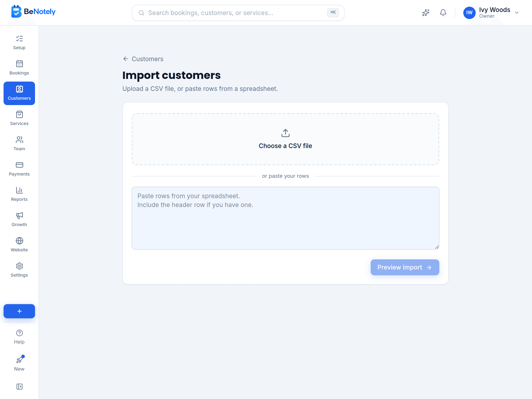Screen dimensions: 532x399
Task: Click the blue plus create button
Action: point(19,311)
